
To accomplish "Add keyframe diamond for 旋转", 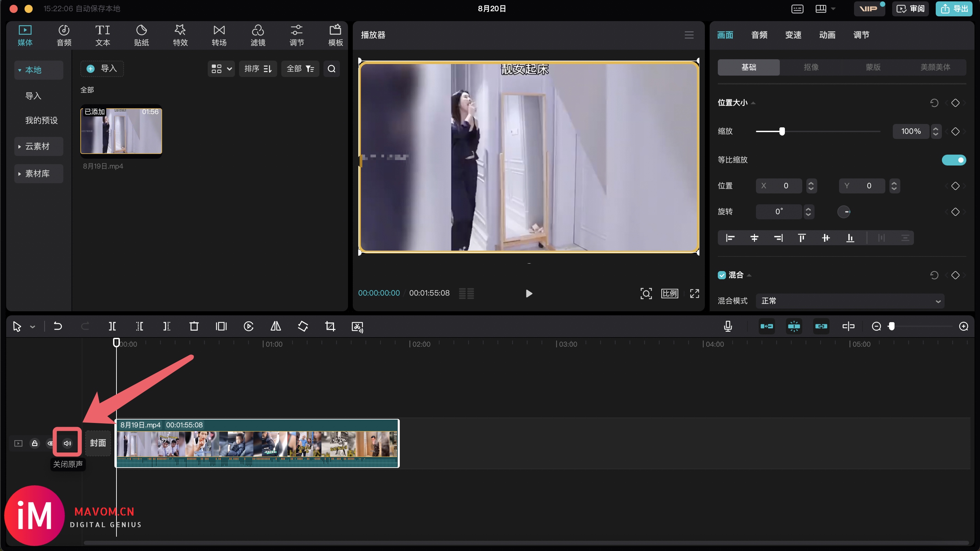I will pyautogui.click(x=955, y=211).
